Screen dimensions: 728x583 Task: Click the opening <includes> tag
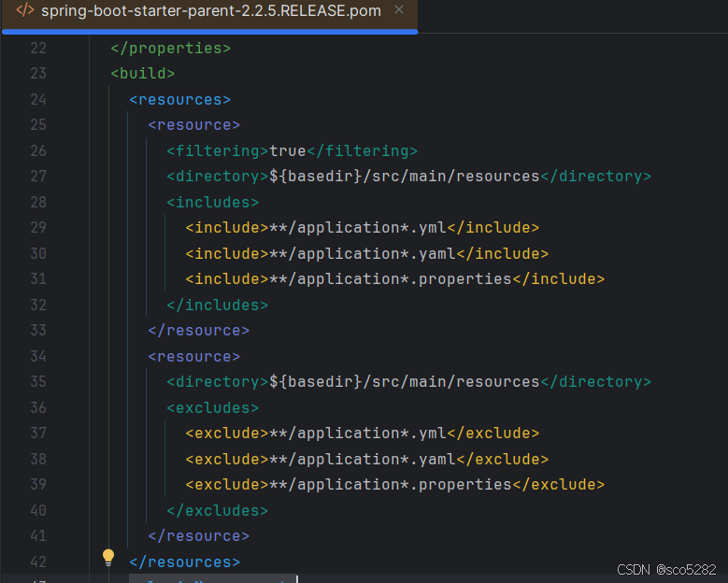[212, 203]
